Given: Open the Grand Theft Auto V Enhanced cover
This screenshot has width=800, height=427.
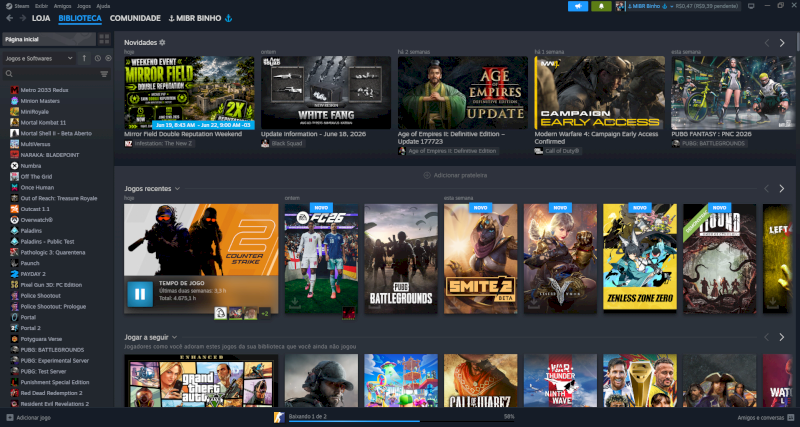Looking at the screenshot, I should 201,381.
